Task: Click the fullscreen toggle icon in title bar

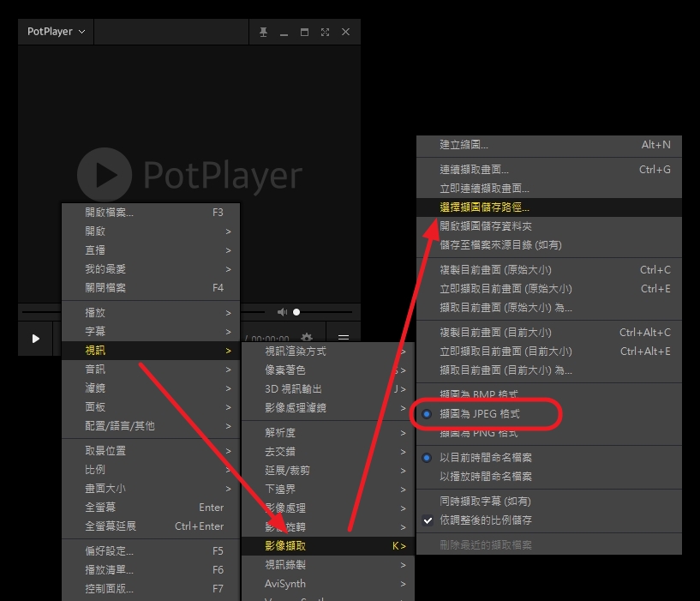Action: click(x=325, y=32)
